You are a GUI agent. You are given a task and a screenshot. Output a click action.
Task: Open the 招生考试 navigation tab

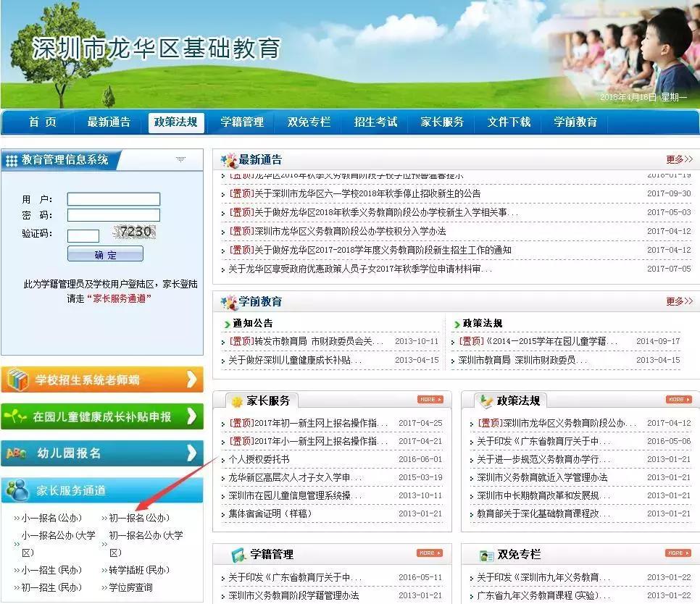375,122
